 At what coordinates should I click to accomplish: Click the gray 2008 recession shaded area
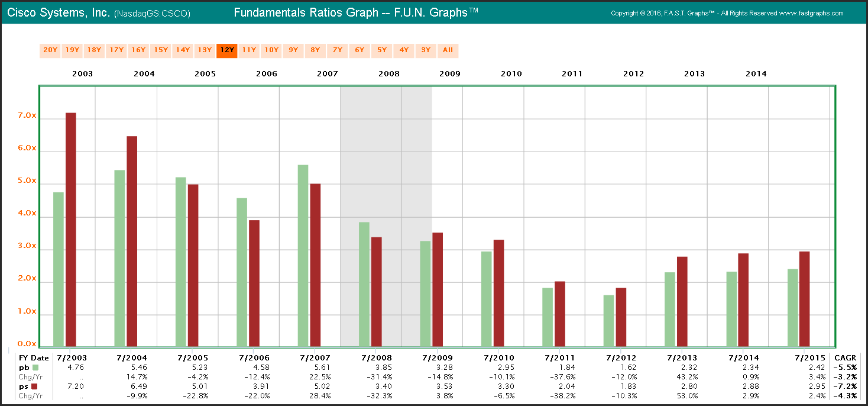click(386, 148)
